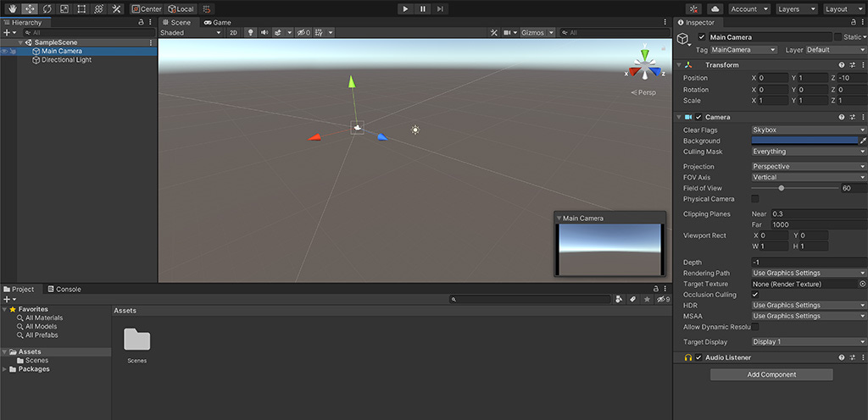The image size is (868, 420).
Task: Select the Rect Transform tool
Action: tap(81, 8)
